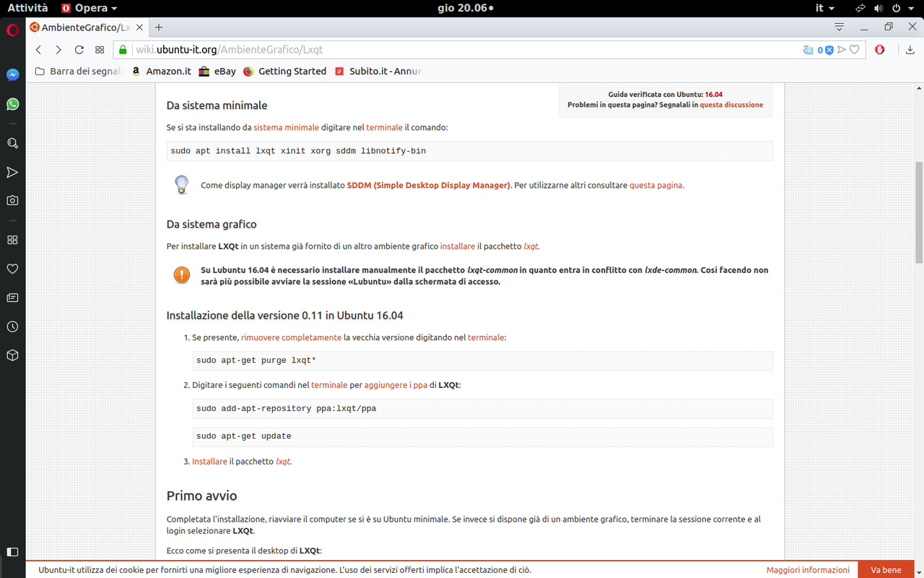Viewport: 924px width, 578px height.
Task: Open Bookmarks heart in the sidebar
Action: (x=12, y=269)
